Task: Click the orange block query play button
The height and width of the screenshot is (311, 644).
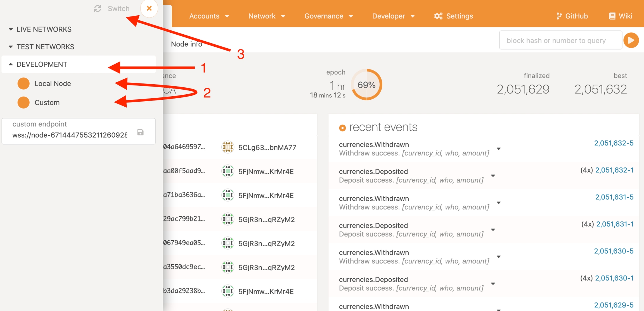Action: pos(631,40)
